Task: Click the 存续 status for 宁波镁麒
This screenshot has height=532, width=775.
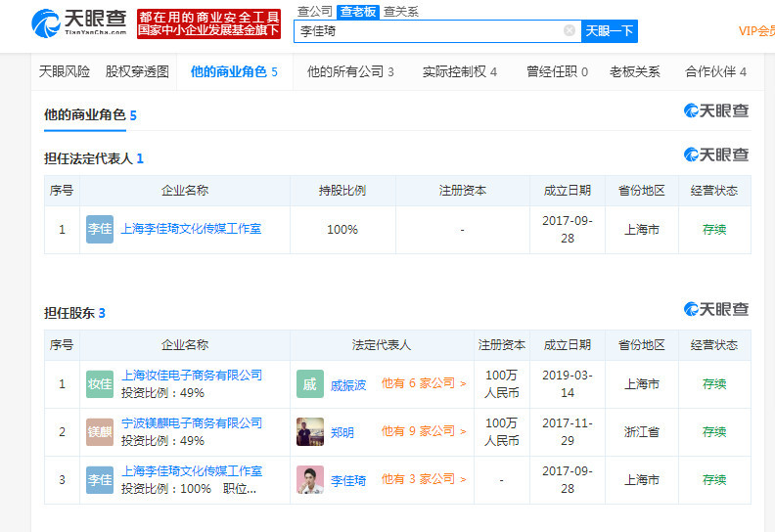Action: 714,432
